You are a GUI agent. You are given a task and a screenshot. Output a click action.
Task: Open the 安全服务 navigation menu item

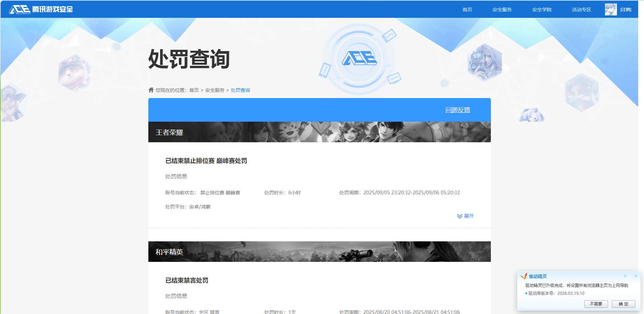point(502,10)
